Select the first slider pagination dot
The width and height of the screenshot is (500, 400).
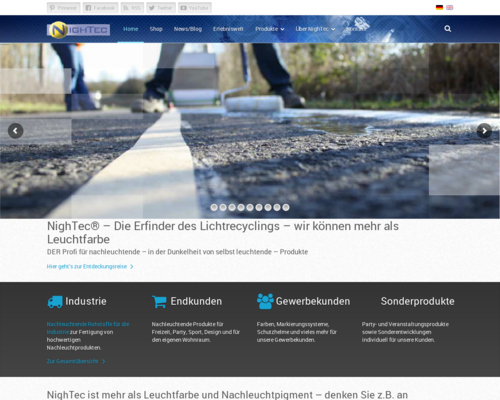click(214, 207)
